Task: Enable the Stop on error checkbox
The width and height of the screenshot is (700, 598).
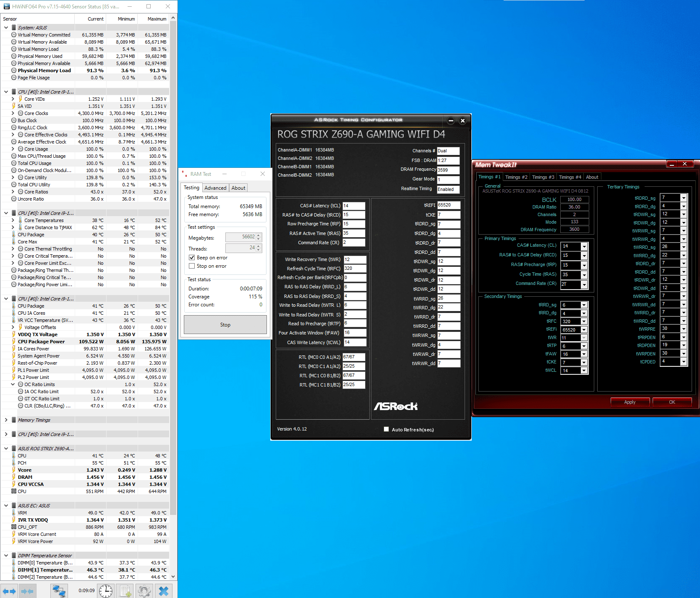Action: (x=192, y=266)
